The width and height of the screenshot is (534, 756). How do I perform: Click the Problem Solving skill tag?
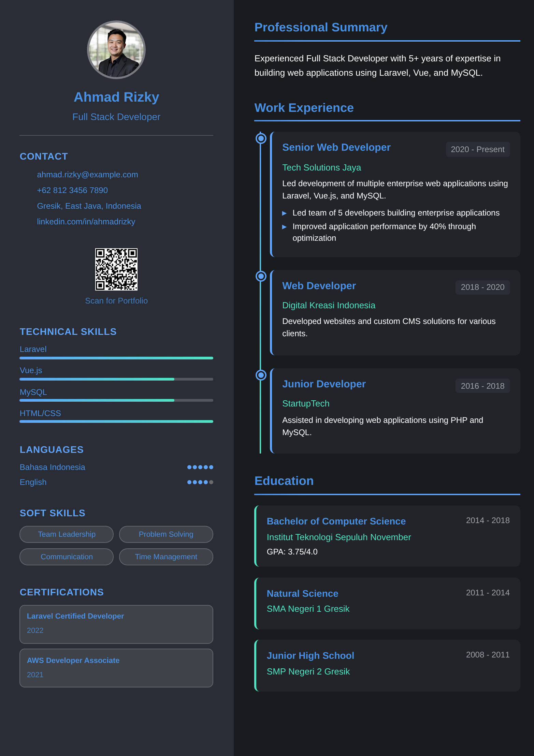[166, 534]
